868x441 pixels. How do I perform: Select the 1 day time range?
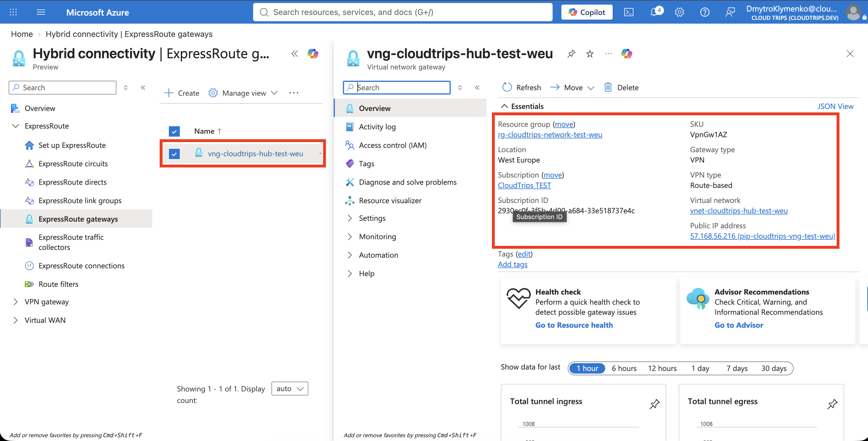pos(700,368)
